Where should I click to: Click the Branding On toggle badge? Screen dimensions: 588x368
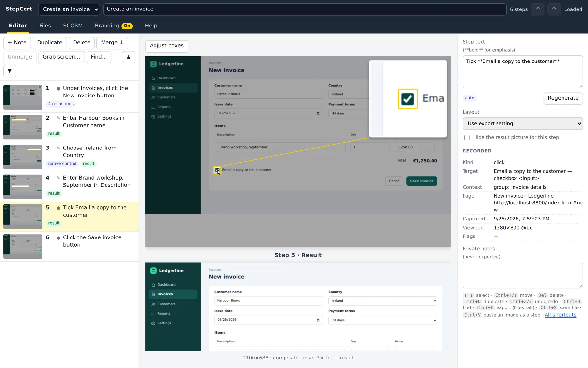coord(127,26)
